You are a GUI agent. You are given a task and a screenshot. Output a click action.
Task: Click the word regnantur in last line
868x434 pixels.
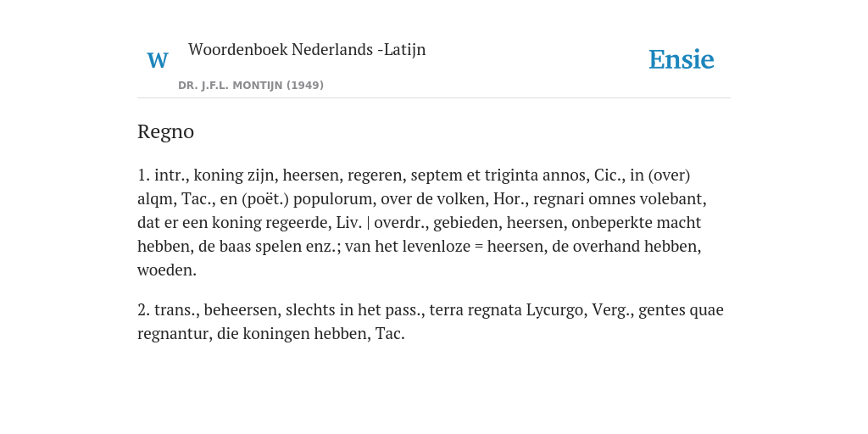173,334
